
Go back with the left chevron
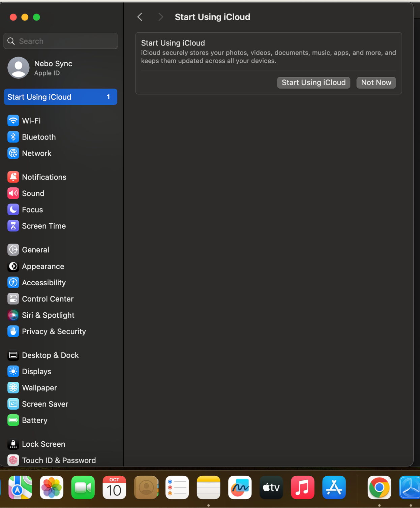(x=140, y=17)
